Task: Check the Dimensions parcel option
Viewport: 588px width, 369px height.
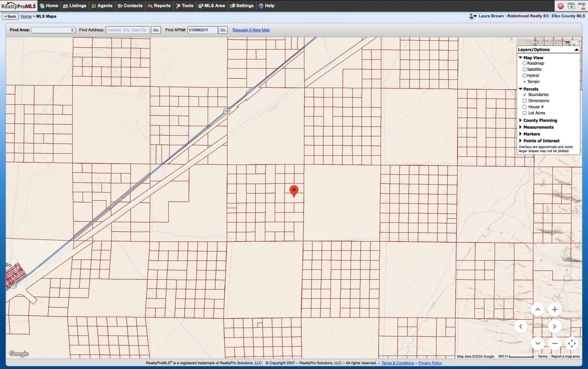Action: tap(524, 100)
